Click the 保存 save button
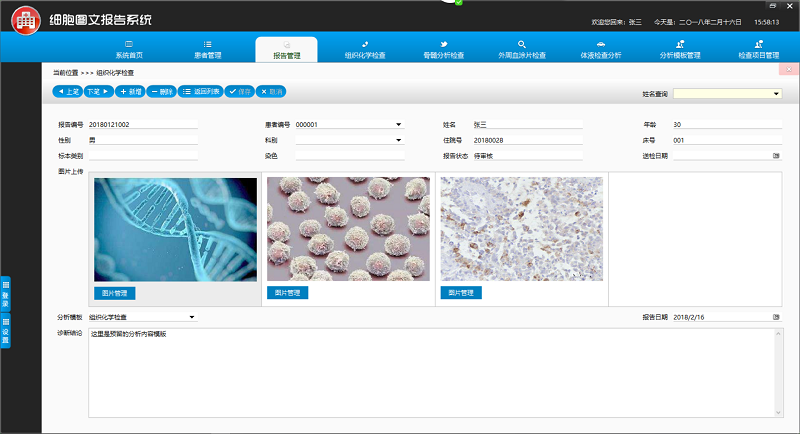The height and width of the screenshot is (434, 800). [x=239, y=92]
